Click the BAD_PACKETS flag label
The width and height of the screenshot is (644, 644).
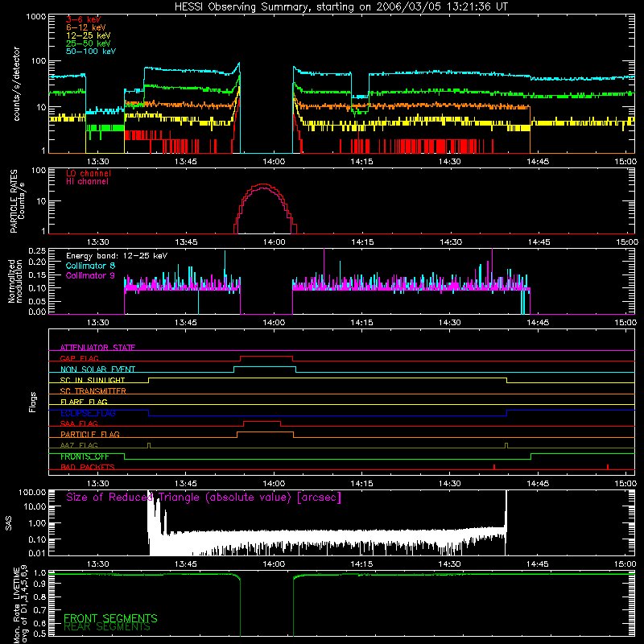88,467
